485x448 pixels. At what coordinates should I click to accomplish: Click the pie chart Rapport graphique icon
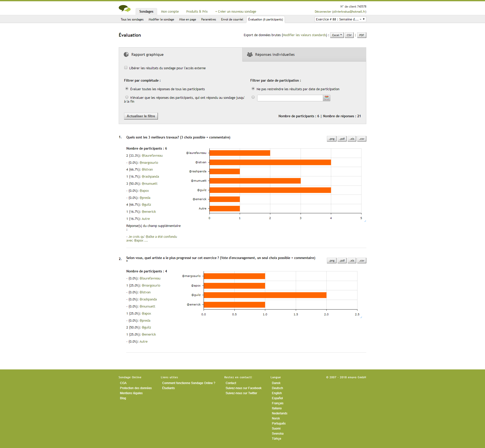click(x=126, y=55)
